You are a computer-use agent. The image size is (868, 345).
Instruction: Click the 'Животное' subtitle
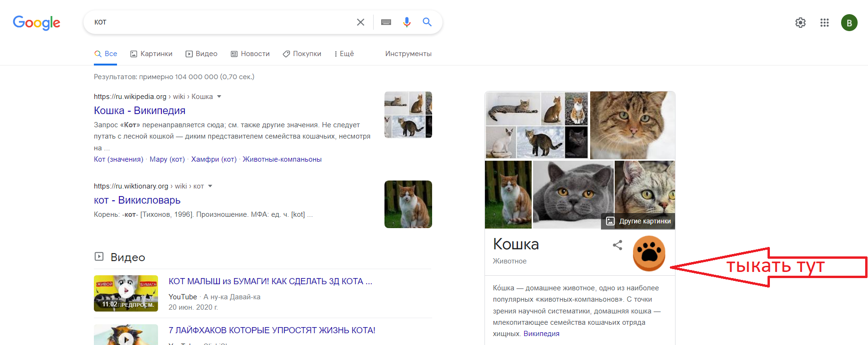(x=509, y=261)
